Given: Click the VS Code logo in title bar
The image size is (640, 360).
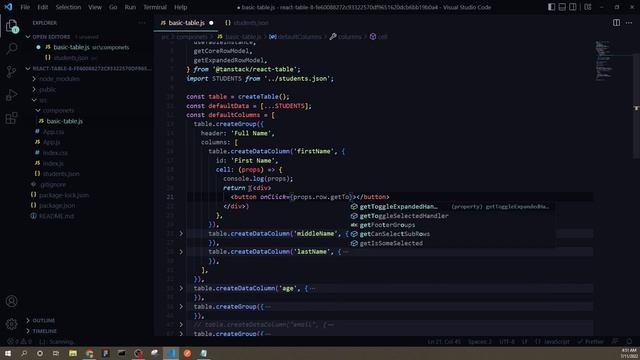Looking at the screenshot, I should (x=8, y=7).
